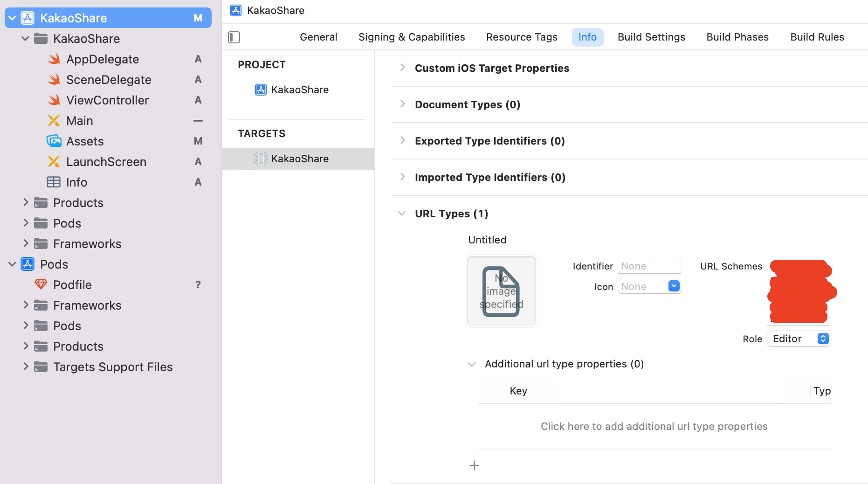Click the Key column header
Screen dimensions: 868x484
coord(518,391)
